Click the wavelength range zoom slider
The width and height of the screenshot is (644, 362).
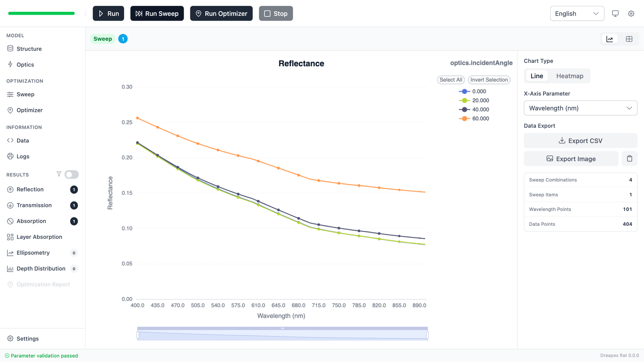[x=282, y=335]
